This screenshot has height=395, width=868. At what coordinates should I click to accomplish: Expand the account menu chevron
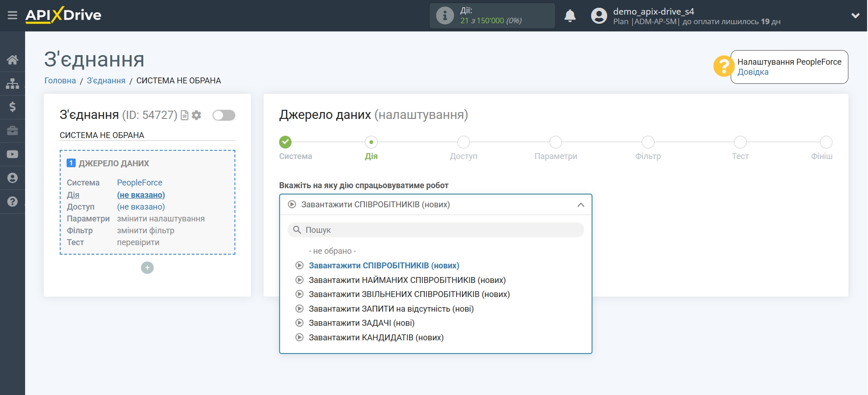click(x=855, y=15)
